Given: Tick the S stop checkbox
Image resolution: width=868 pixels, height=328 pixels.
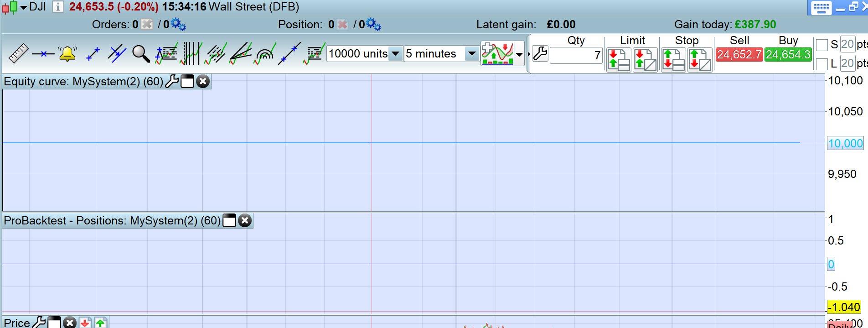Looking at the screenshot, I should 821,45.
